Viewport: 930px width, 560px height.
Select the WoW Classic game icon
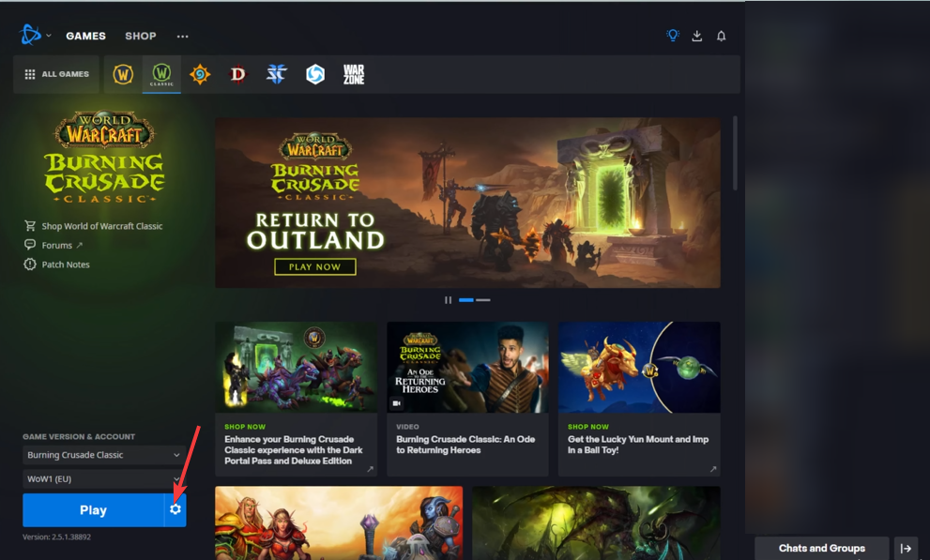pos(161,75)
